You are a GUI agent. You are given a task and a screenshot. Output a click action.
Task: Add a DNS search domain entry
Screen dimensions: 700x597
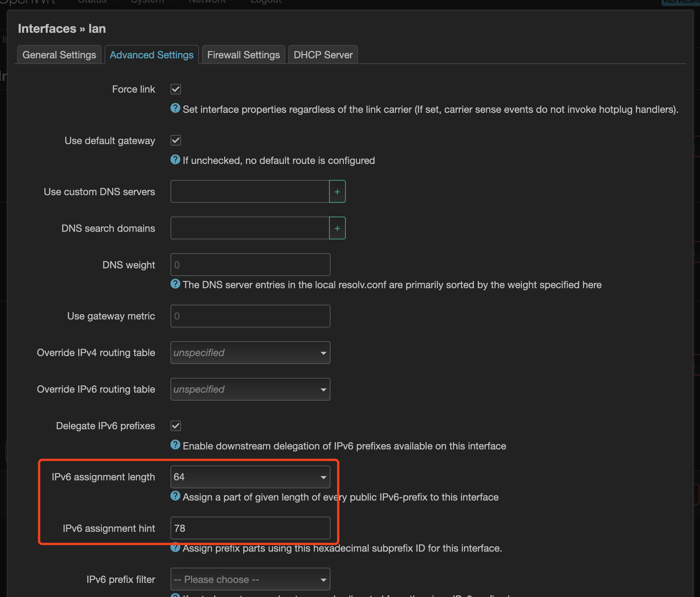(x=337, y=228)
